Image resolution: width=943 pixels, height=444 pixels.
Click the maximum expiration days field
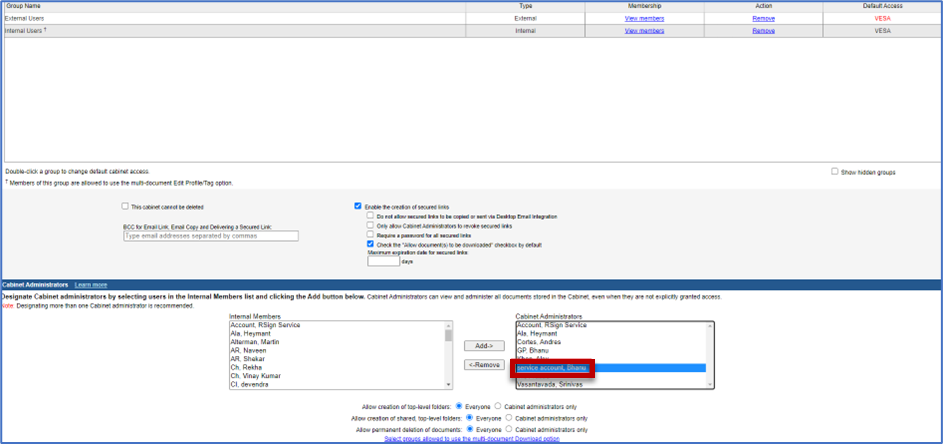coord(383,262)
